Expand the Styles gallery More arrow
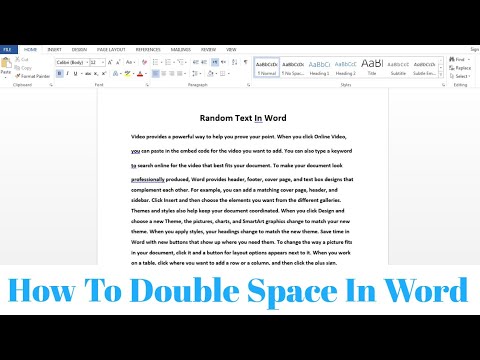480x360 pixels. point(441,75)
